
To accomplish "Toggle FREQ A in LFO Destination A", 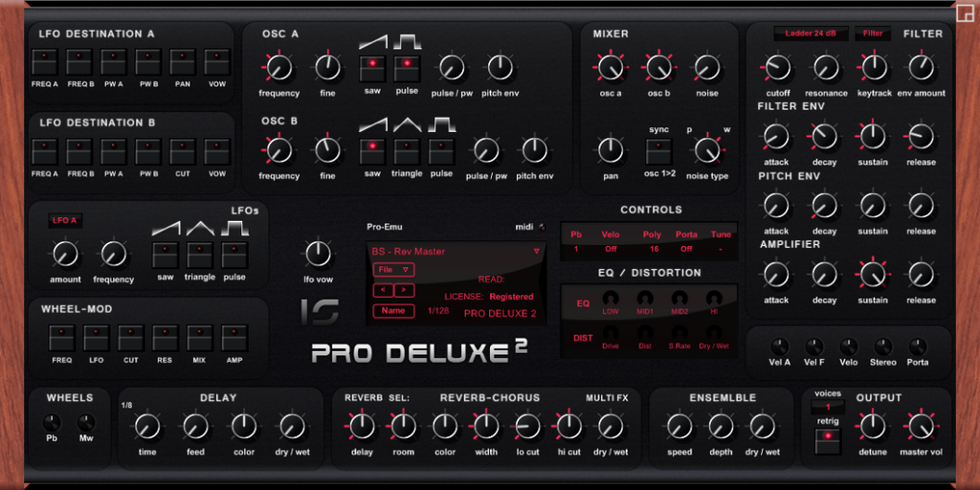I will coord(45,62).
